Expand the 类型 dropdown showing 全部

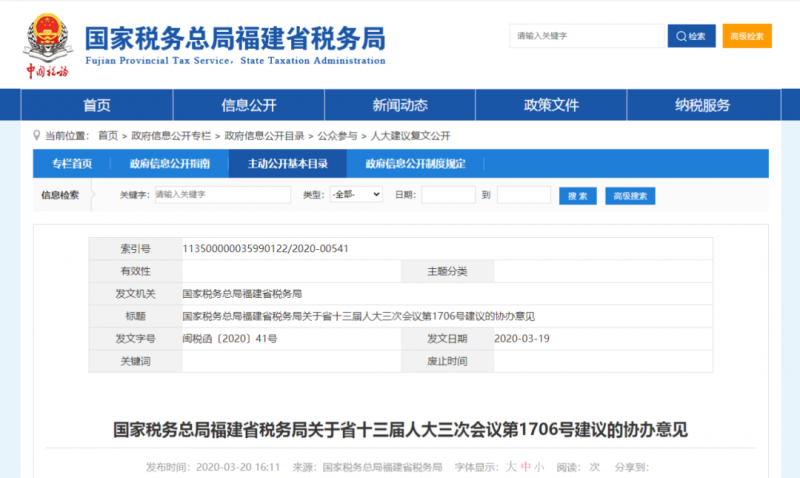click(355, 194)
